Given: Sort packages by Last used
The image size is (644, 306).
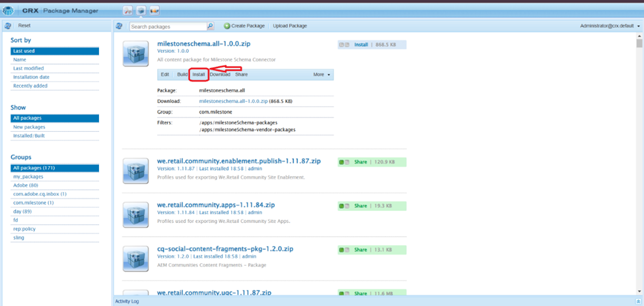Looking at the screenshot, I should point(55,51).
